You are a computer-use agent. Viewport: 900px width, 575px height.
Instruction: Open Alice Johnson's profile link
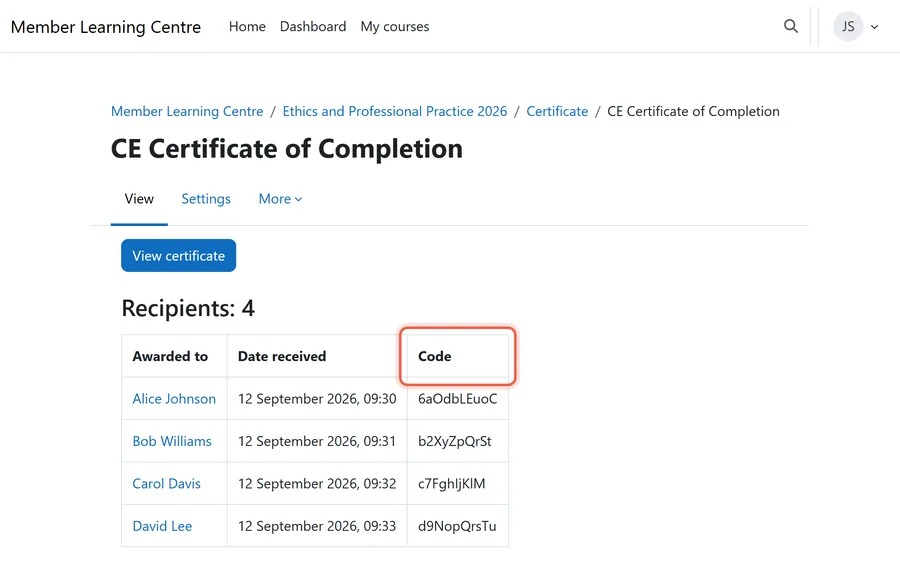(174, 399)
